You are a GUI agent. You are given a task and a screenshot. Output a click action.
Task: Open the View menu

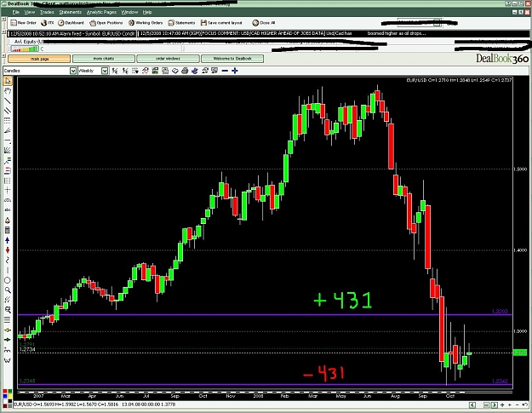30,12
